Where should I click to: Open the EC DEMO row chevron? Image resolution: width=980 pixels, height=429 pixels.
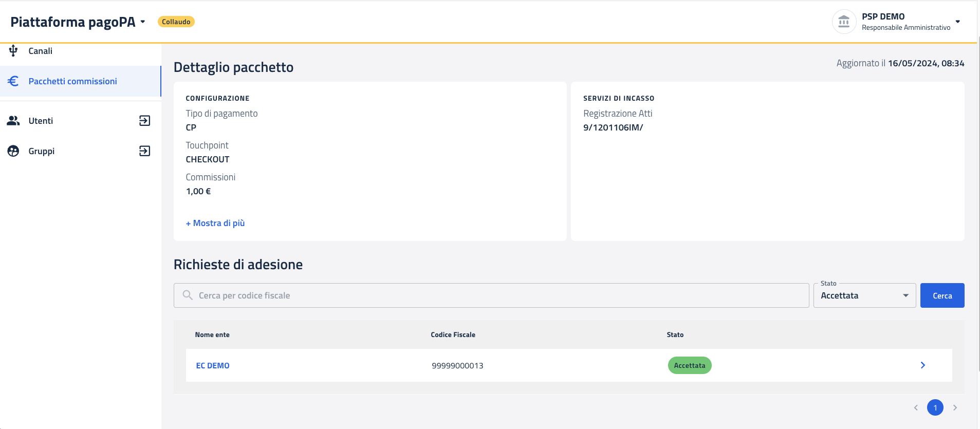pos(922,365)
